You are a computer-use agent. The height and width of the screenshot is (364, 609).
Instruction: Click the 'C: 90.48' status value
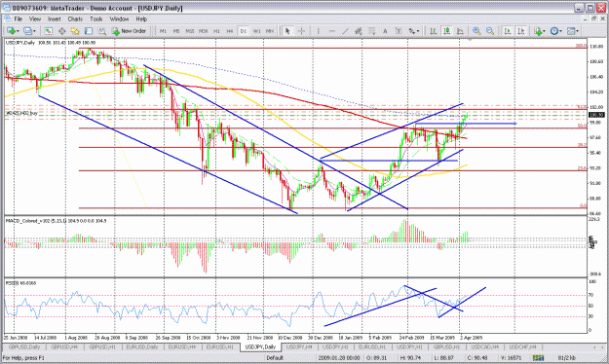tap(477, 357)
